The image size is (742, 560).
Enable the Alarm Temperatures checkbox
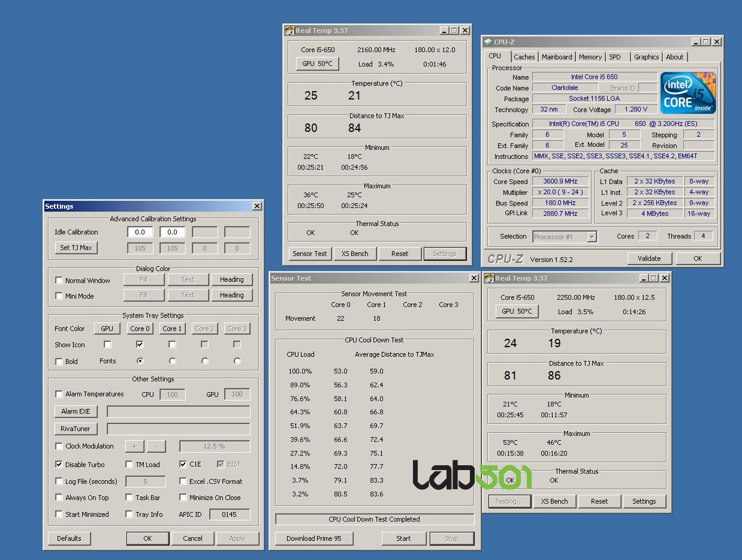(59, 394)
